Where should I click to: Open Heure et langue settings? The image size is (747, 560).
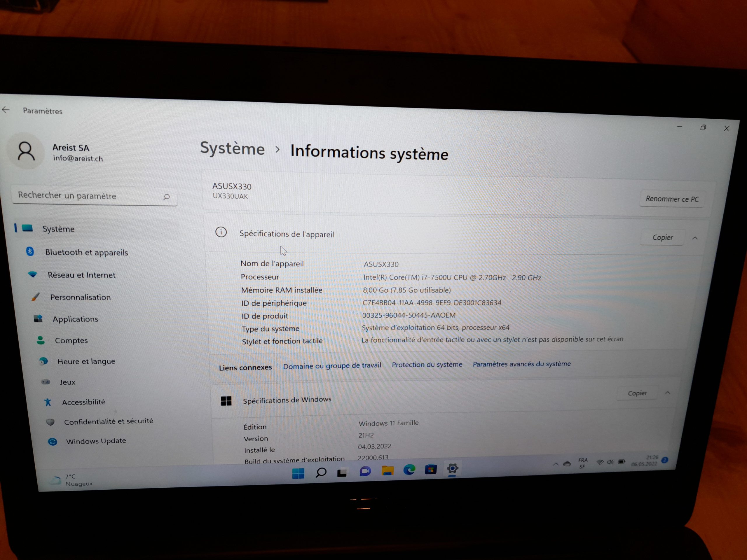click(x=86, y=361)
